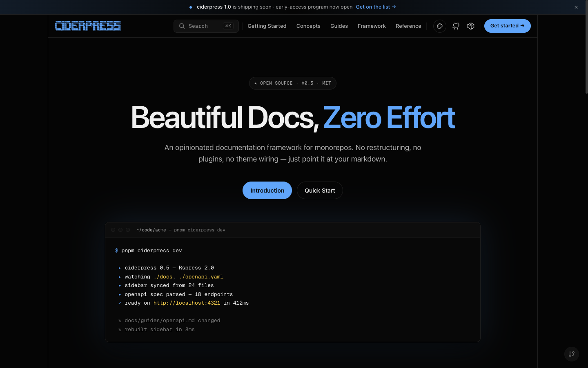Click the Introduction hero button

(267, 191)
